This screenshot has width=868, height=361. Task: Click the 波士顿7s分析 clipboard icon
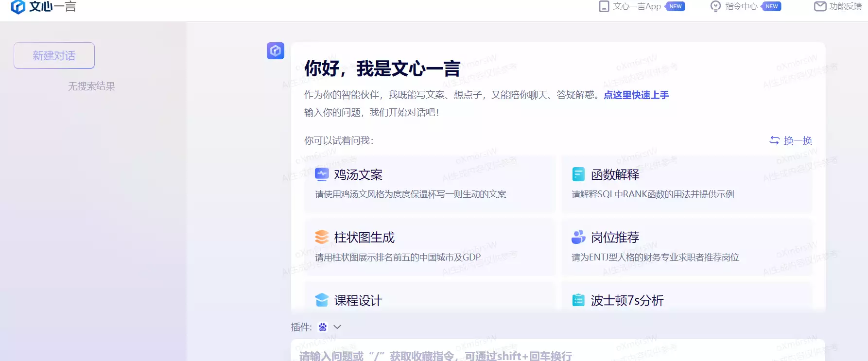point(578,300)
